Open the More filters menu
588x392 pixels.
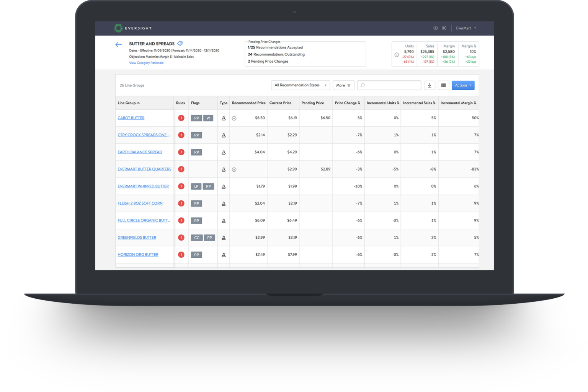tap(343, 85)
